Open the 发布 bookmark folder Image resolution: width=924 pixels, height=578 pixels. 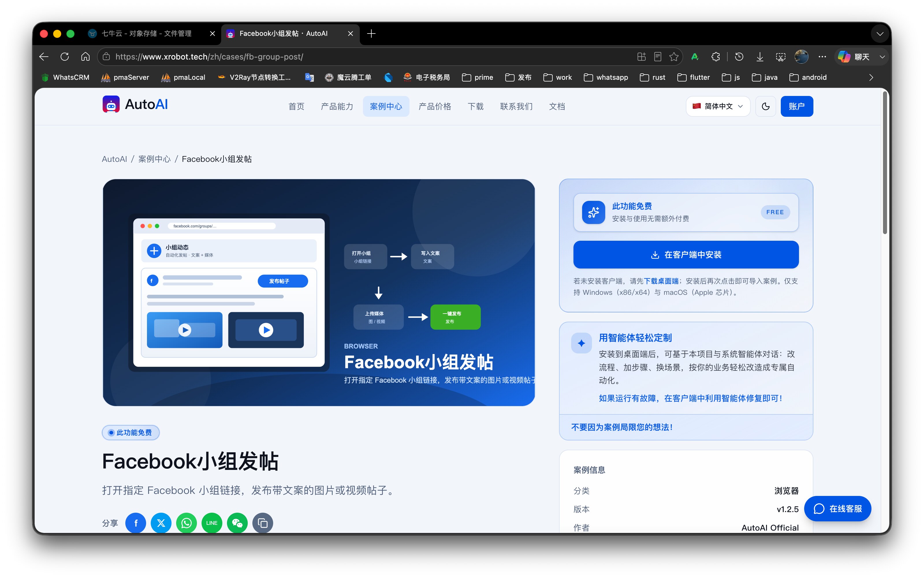coord(518,77)
